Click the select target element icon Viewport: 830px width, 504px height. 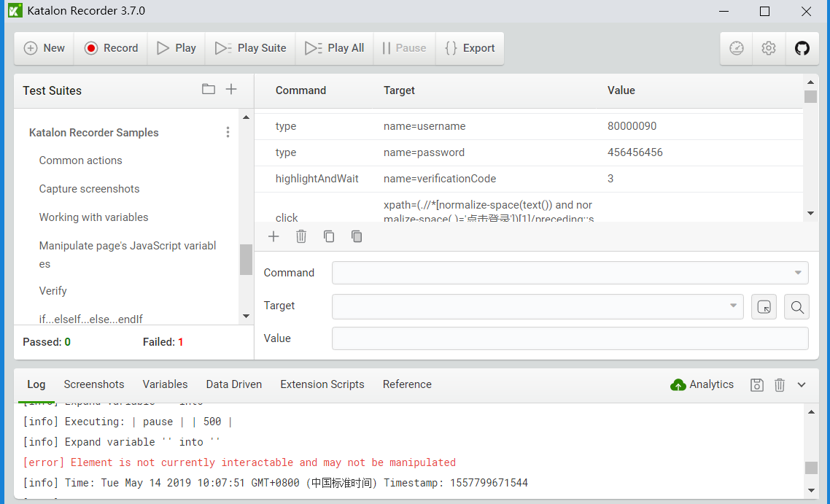pyautogui.click(x=764, y=306)
